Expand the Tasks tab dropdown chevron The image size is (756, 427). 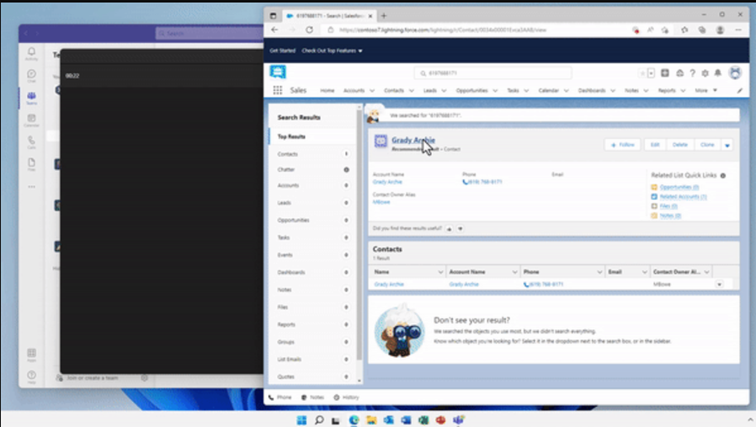[526, 91]
